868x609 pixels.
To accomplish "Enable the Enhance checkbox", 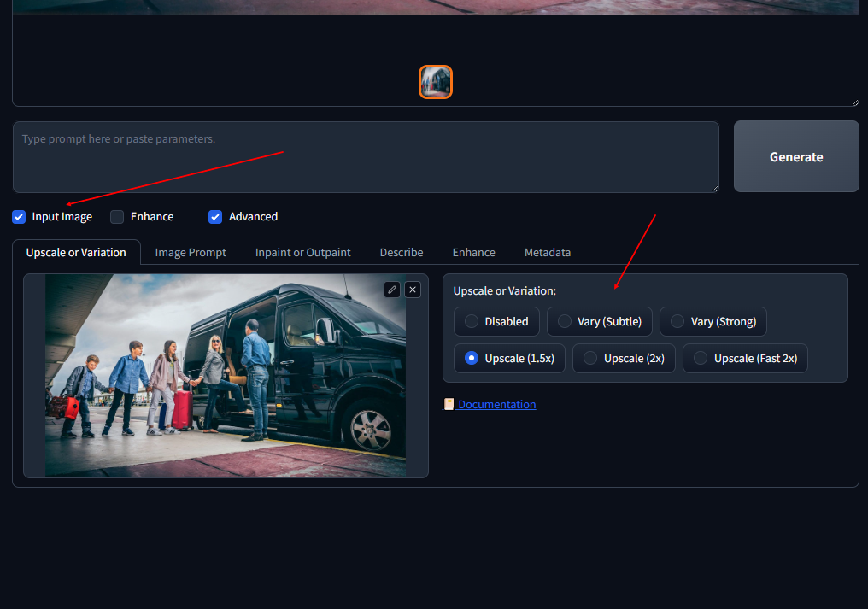I will [x=117, y=217].
